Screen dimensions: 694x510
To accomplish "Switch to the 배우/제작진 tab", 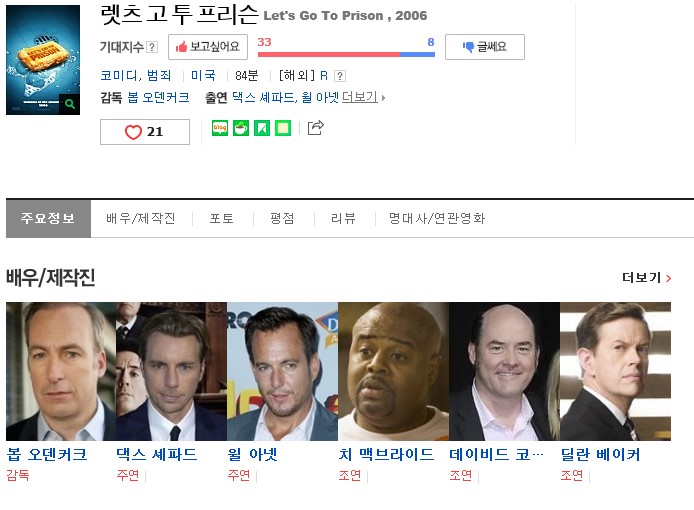I will 141,218.
